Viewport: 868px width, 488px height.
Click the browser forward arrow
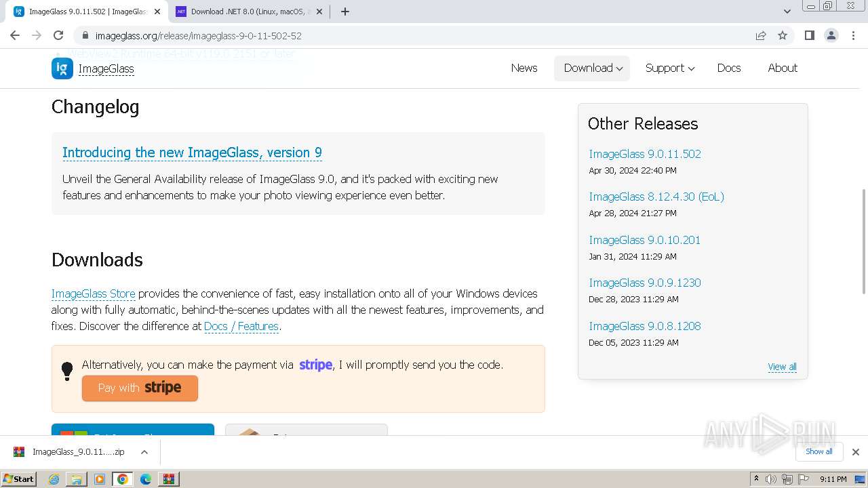click(x=37, y=35)
